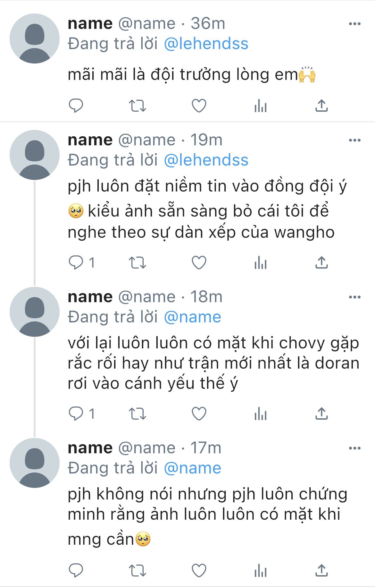Like the 36m tweet
The width and height of the screenshot is (375, 588).
[199, 106]
